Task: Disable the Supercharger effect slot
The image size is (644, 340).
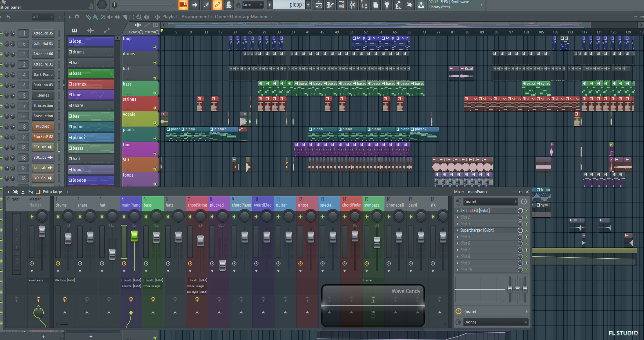Action: coord(526,230)
